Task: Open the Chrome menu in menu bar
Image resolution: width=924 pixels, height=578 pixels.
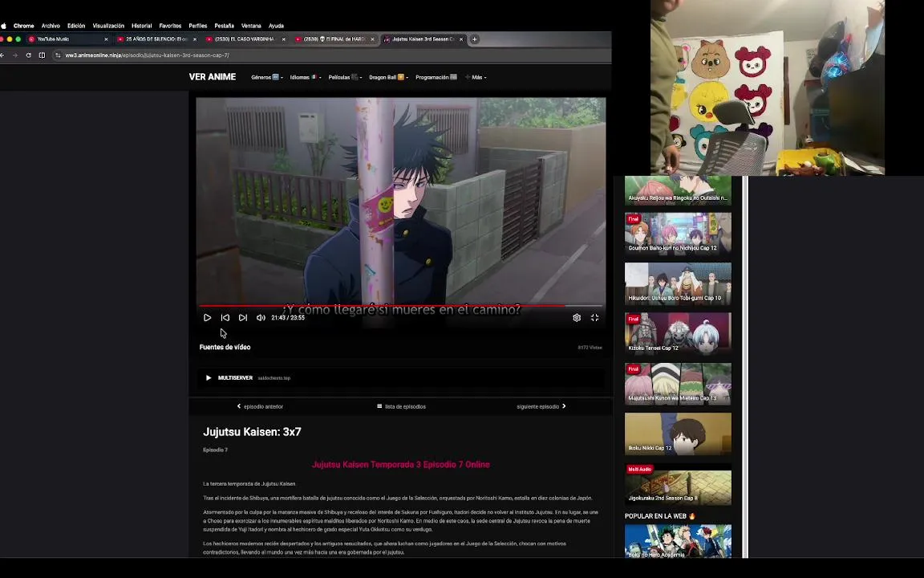Action: pyautogui.click(x=23, y=26)
